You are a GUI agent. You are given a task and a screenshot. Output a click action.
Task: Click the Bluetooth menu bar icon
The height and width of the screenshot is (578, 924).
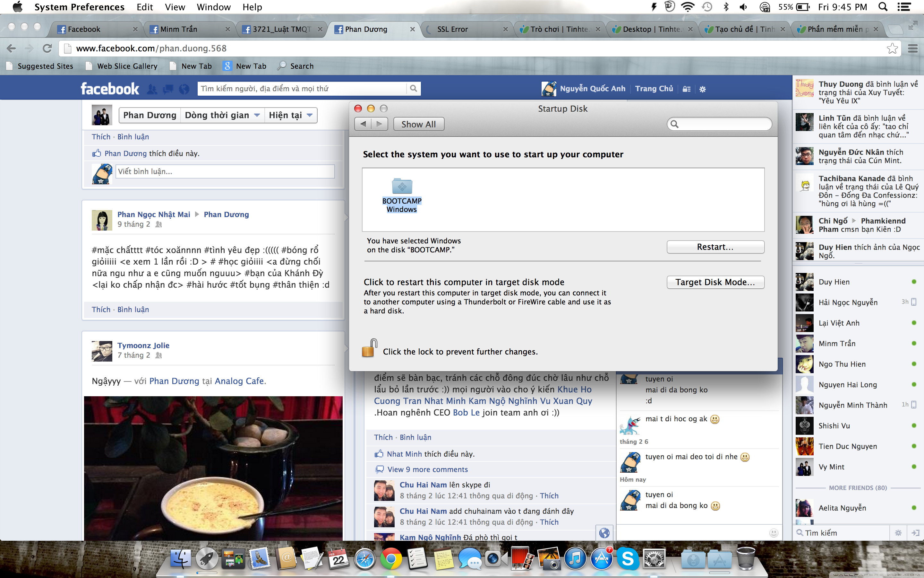click(726, 7)
